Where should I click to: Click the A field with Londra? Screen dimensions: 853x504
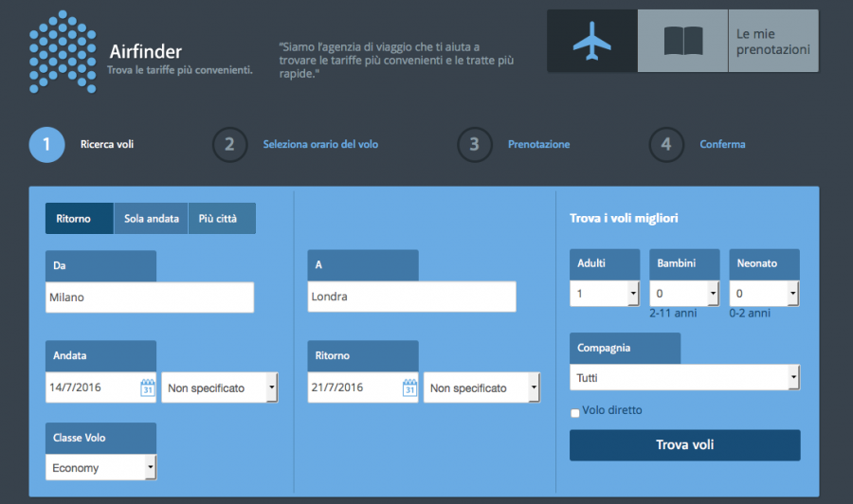coord(412,297)
